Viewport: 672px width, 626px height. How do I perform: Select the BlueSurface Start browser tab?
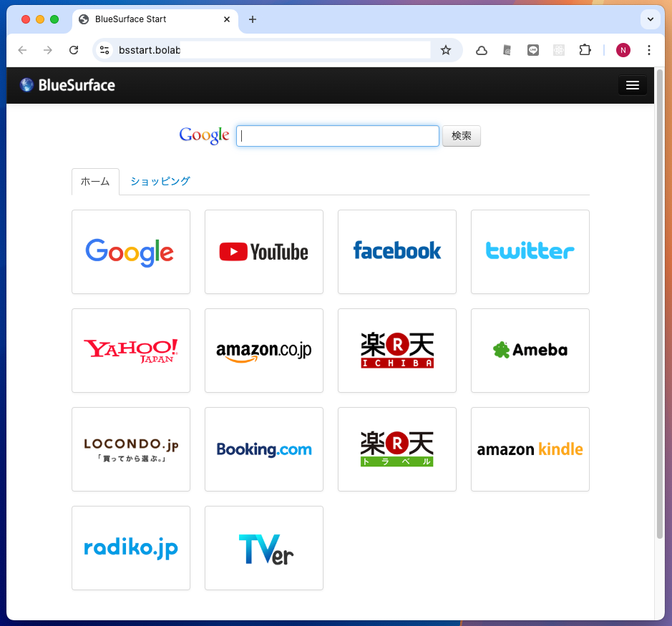coord(155,19)
